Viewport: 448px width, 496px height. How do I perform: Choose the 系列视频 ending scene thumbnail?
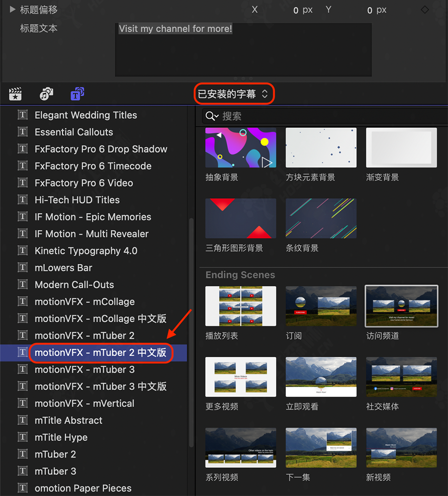coord(241,448)
